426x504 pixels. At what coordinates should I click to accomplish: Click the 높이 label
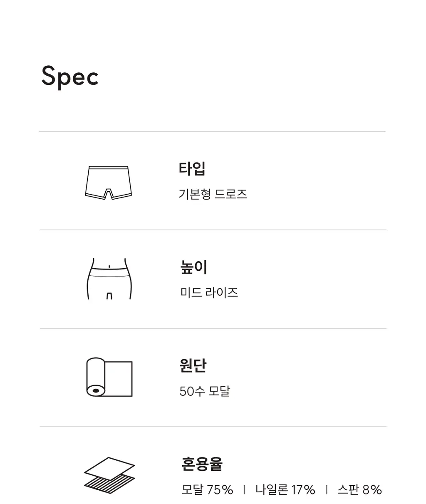(193, 267)
